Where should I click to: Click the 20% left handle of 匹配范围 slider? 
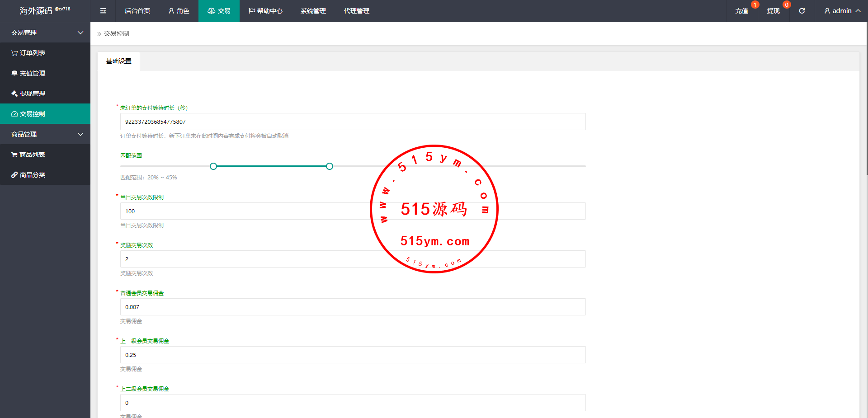[213, 166]
